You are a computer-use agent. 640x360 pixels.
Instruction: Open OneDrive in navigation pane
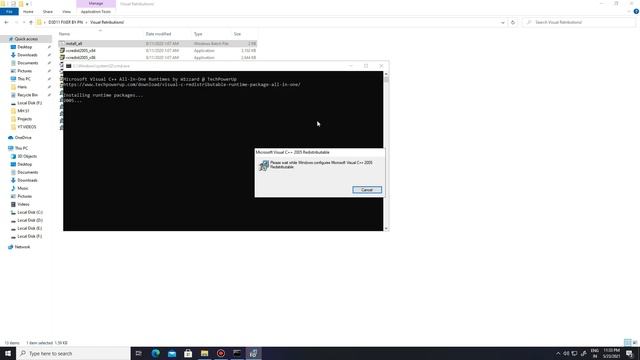(x=23, y=138)
